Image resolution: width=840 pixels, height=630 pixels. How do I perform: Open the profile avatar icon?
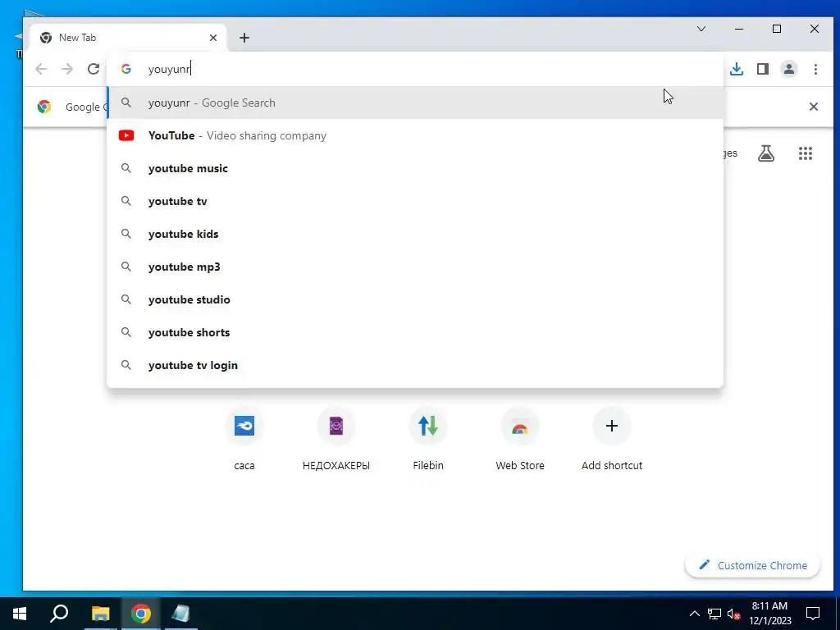[x=789, y=69]
